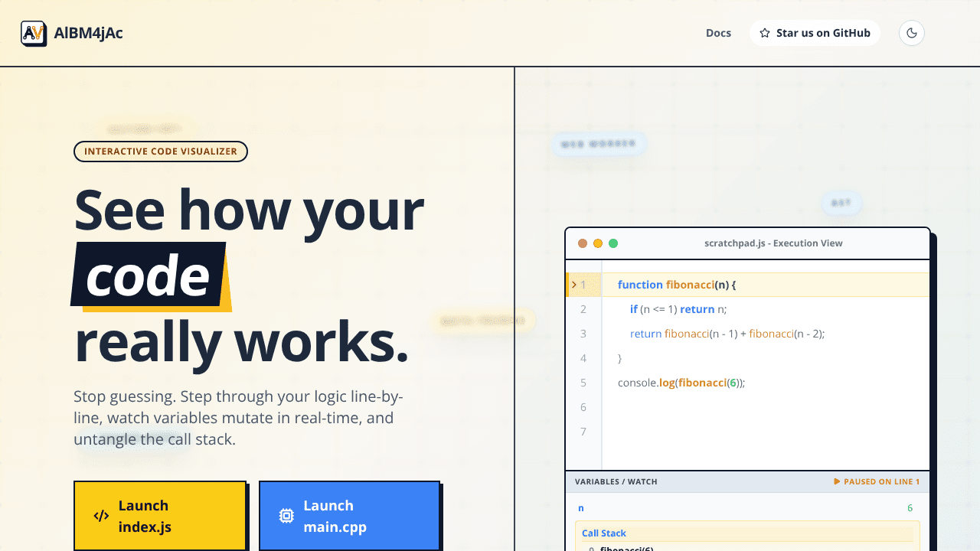Click the AV logo icon
Viewport: 980px width, 551px height.
pyautogui.click(x=34, y=33)
